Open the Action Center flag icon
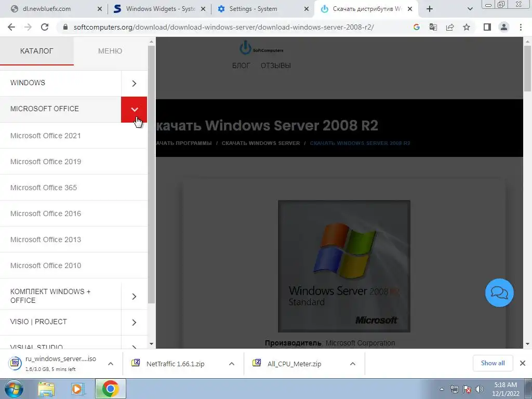 [x=467, y=389]
